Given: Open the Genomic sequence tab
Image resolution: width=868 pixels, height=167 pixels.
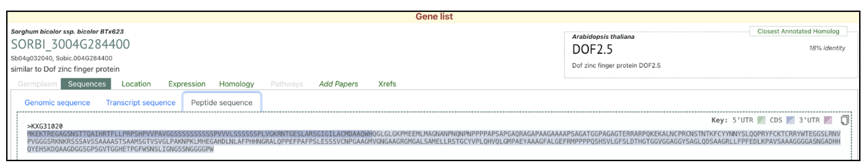Looking at the screenshot, I should 57,103.
